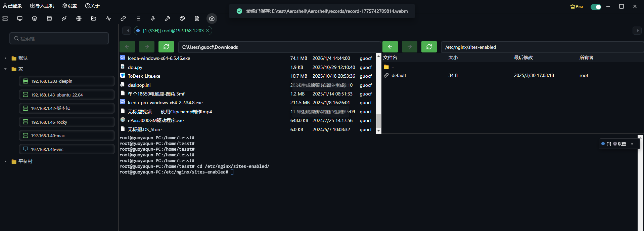The height and width of the screenshot is (231, 644).
Task: Click the local file list scrollbar thumb
Action: point(378,121)
